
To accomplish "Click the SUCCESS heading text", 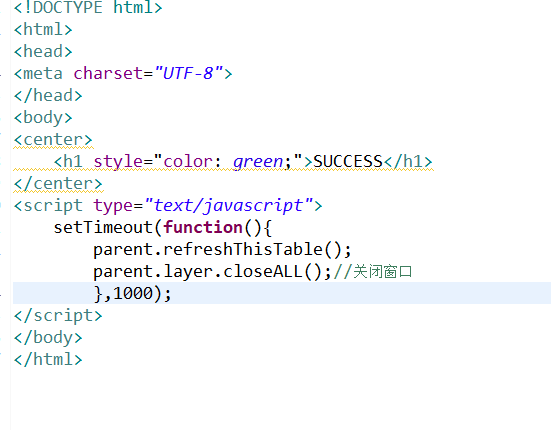I will pyautogui.click(x=348, y=162).
